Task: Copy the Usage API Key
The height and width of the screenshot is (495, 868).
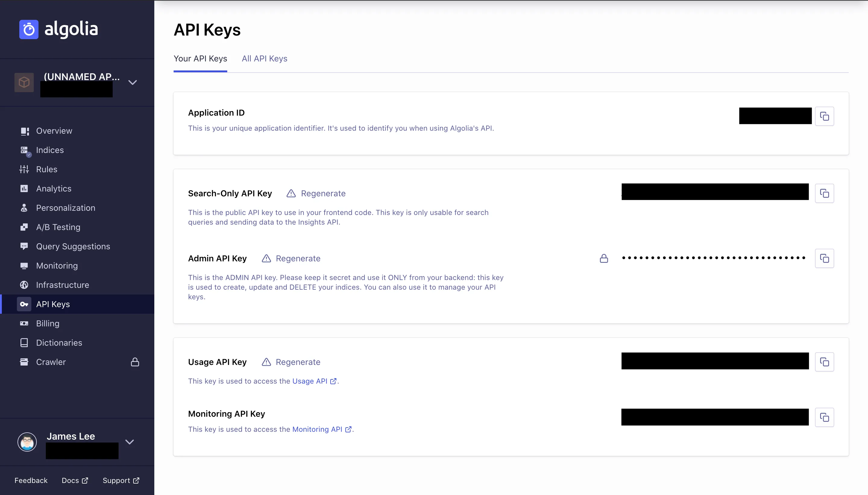Action: tap(824, 362)
